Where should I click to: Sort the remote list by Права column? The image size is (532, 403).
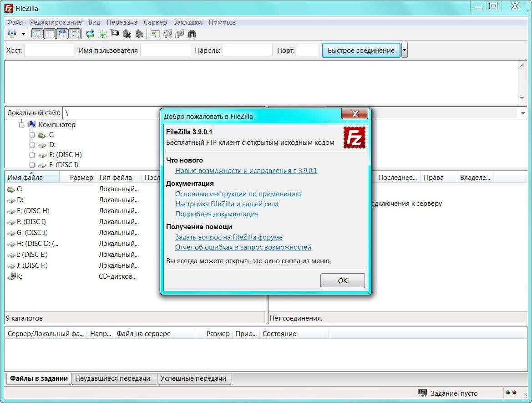click(x=438, y=177)
